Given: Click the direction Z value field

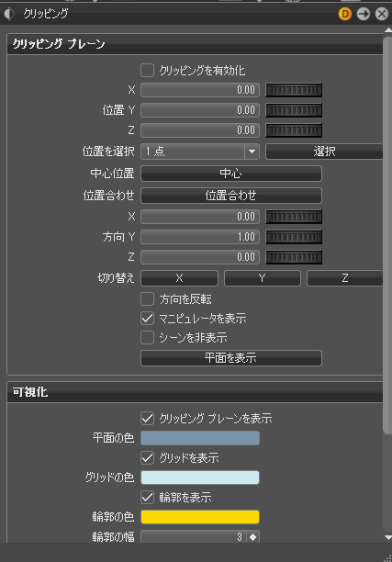Looking at the screenshot, I should (x=200, y=256).
